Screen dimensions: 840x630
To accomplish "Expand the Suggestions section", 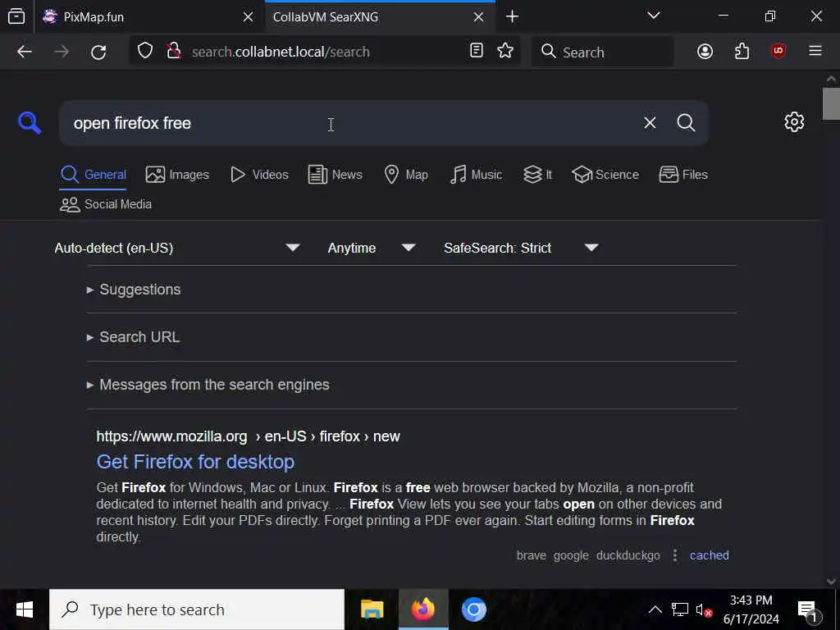I will click(x=134, y=290).
